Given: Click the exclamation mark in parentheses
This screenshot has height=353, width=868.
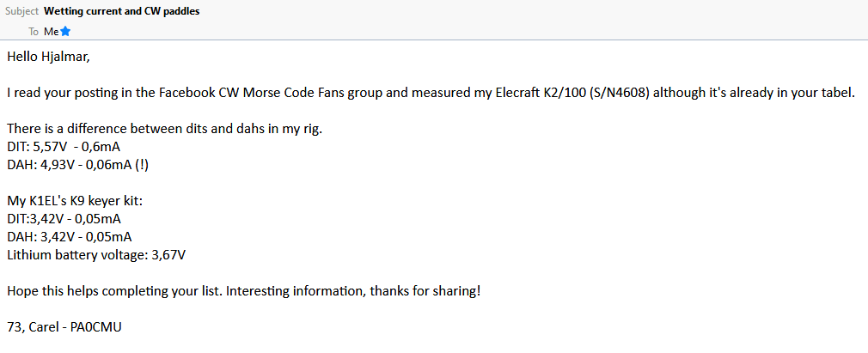Looking at the screenshot, I should click(141, 165).
